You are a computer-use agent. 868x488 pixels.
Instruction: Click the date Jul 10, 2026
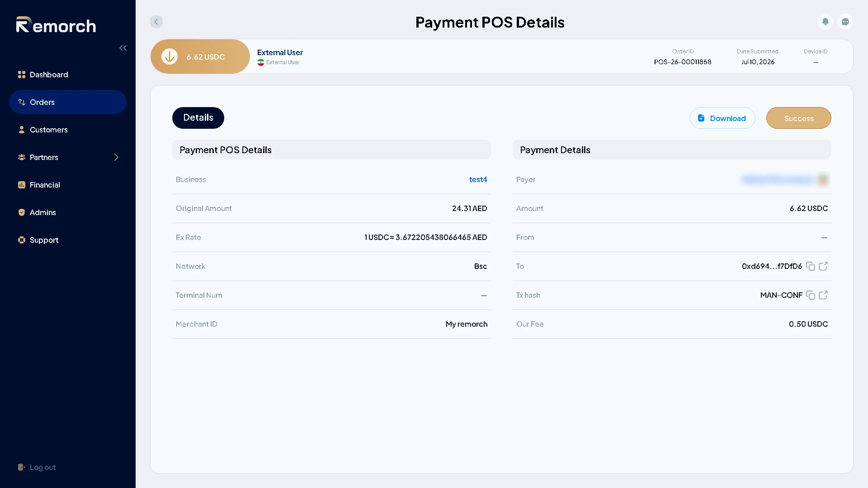coord(758,62)
